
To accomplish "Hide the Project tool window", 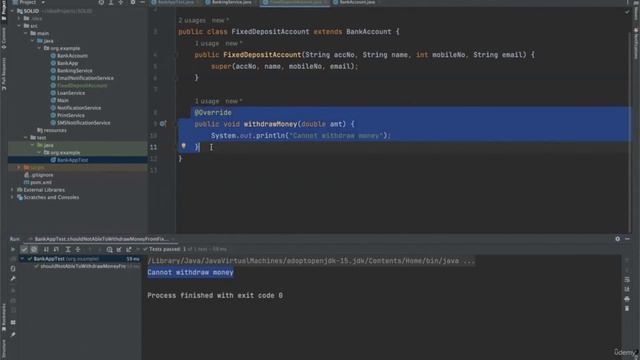I will click(x=142, y=2).
